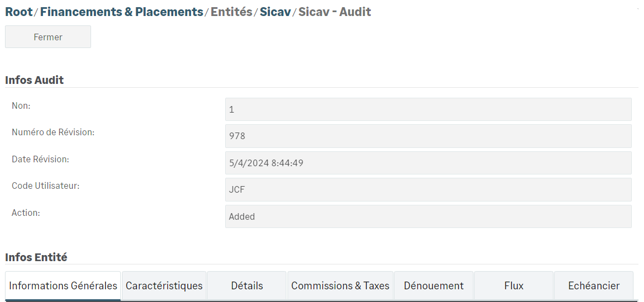644x302 pixels.
Task: Click the Sicav - Audit breadcrumb title
Action: (334, 12)
